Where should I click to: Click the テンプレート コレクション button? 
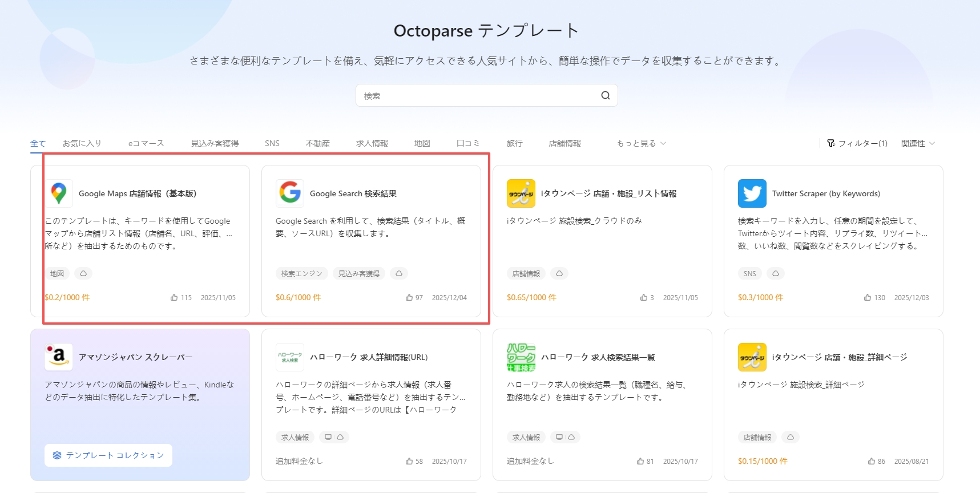coord(108,455)
